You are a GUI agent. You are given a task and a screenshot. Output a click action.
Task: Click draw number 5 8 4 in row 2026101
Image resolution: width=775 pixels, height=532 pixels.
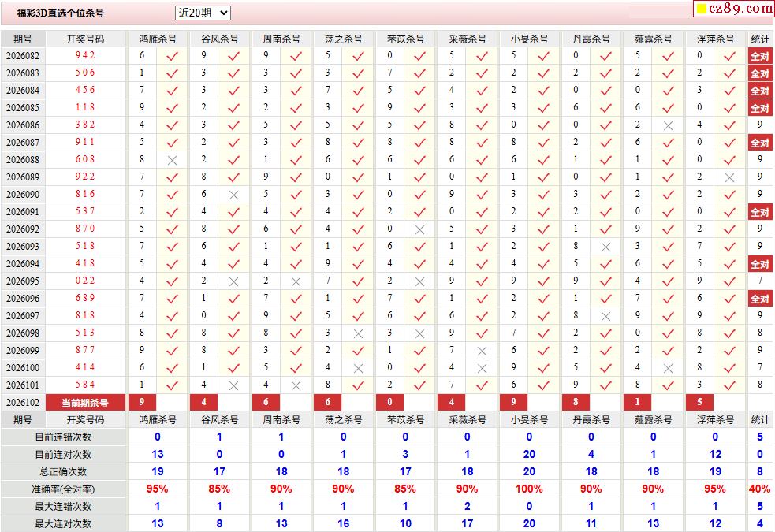point(85,385)
